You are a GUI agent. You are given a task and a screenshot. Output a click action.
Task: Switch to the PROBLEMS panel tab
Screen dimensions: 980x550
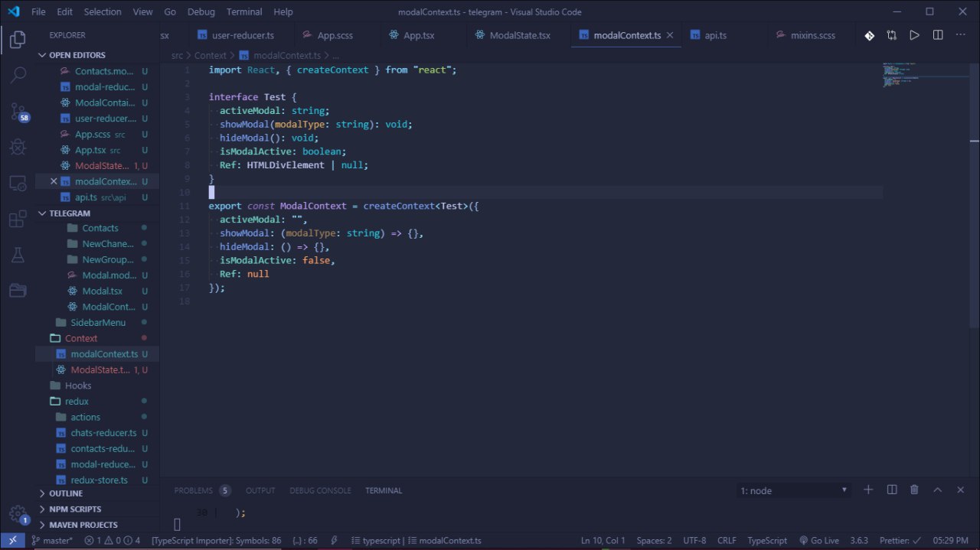pos(193,490)
